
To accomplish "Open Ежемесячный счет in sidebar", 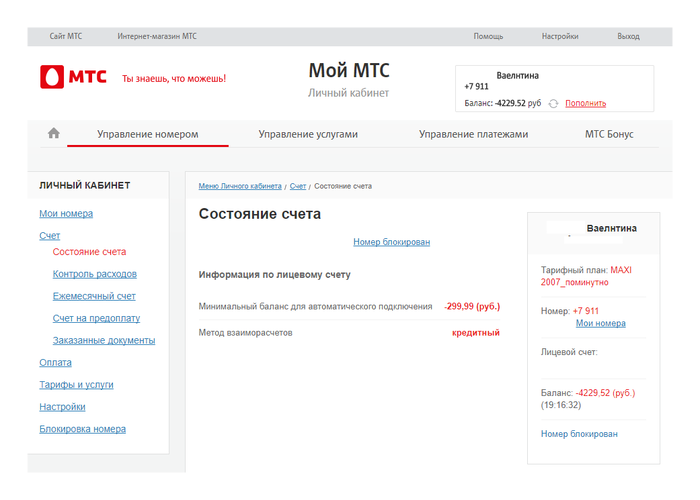I will coord(94,296).
